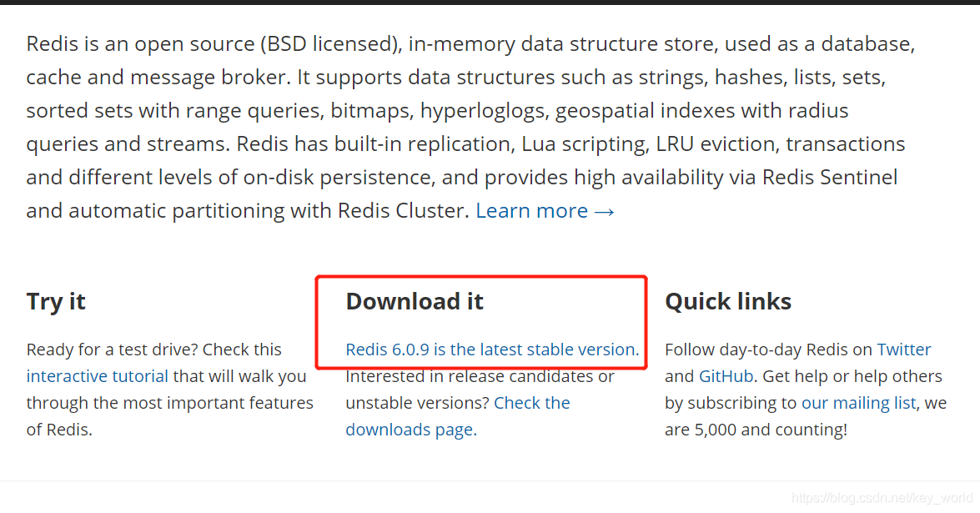Click the Download it heading
Viewport: 980px width, 513px height.
415,301
